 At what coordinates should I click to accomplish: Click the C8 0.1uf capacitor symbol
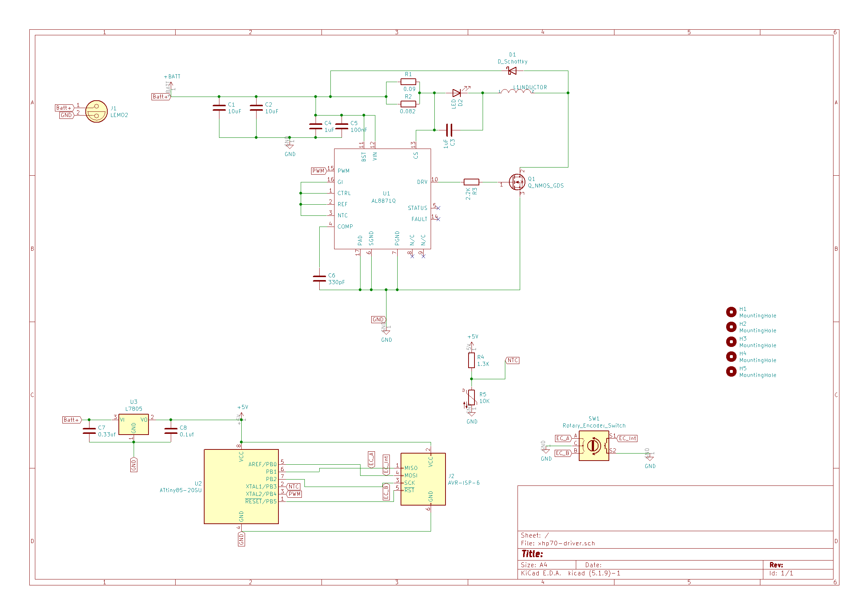tap(171, 431)
